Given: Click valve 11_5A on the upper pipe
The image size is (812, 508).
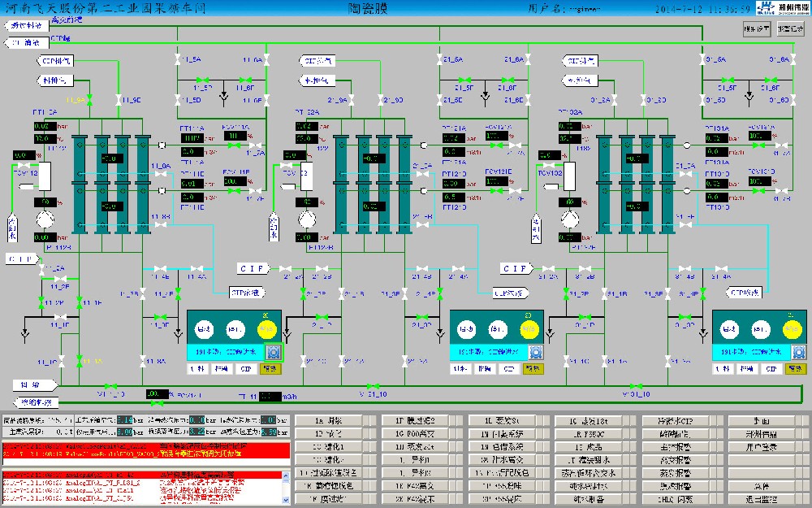Looking at the screenshot, I should pos(178,59).
